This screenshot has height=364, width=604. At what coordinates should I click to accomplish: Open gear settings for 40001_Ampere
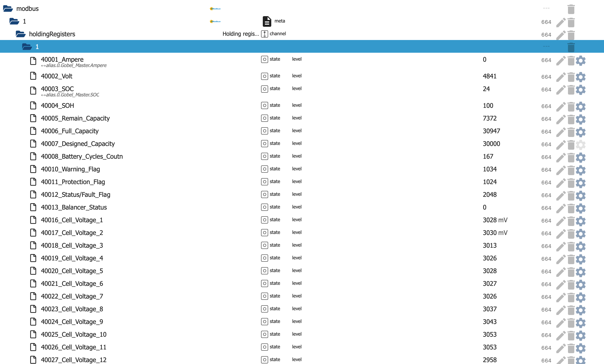coord(581,60)
